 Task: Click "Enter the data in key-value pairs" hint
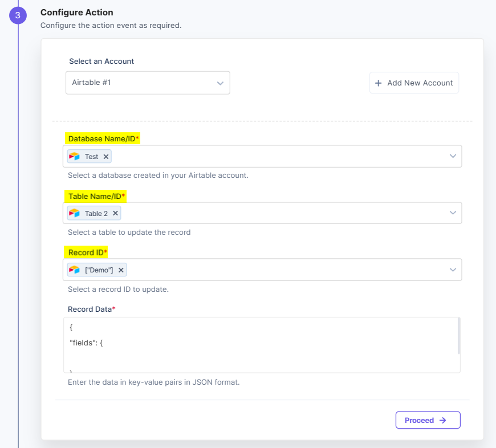[154, 382]
